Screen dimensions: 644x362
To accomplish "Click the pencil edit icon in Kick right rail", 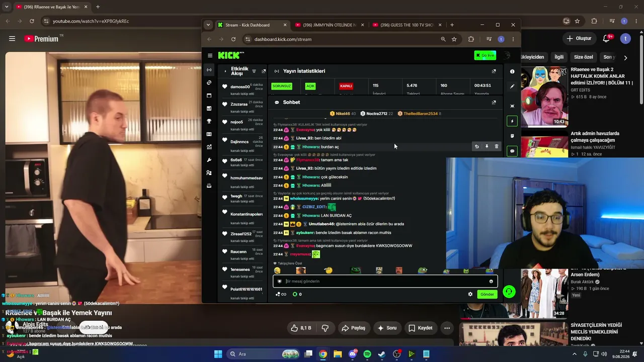I will coord(512,86).
